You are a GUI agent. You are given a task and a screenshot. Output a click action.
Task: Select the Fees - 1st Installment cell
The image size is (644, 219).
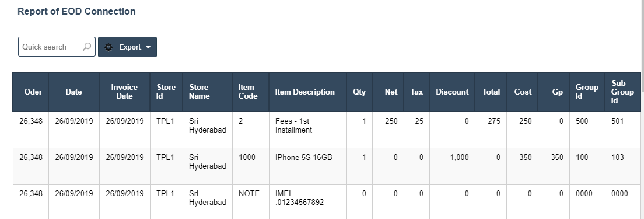coord(307,130)
